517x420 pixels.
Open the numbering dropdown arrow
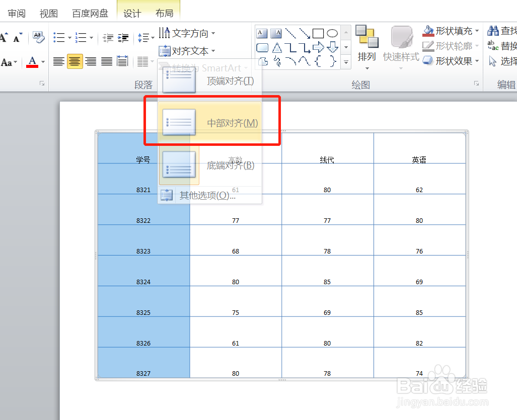[91, 38]
